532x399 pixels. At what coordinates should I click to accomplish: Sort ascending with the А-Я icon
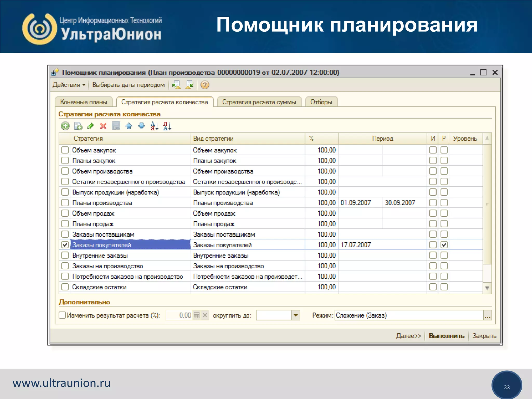pyautogui.click(x=154, y=126)
